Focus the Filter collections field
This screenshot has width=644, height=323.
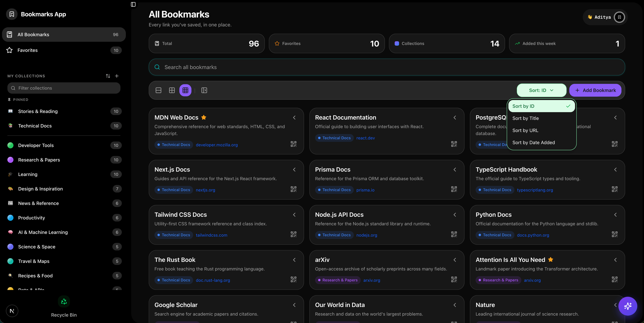coord(64,88)
